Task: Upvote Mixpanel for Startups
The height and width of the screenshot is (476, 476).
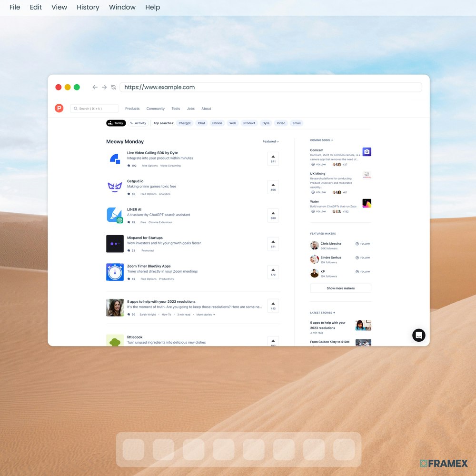Action: point(273,244)
